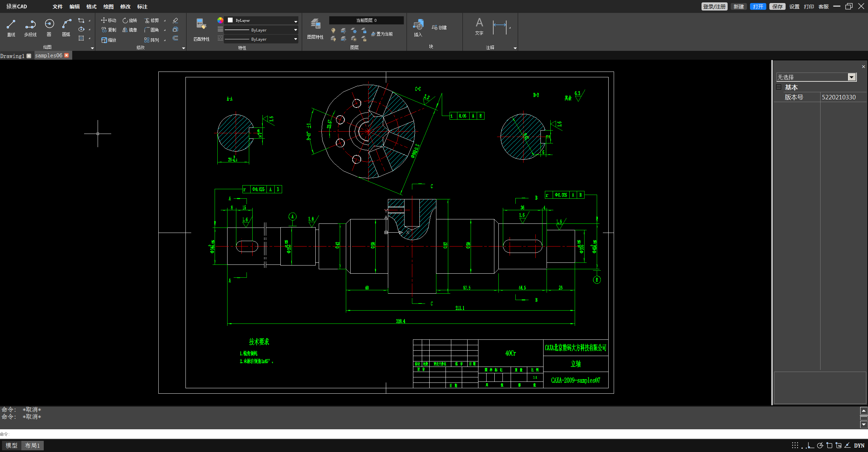This screenshot has width=868, height=452.
Task: Toggle grid display in status bar
Action: point(795,445)
